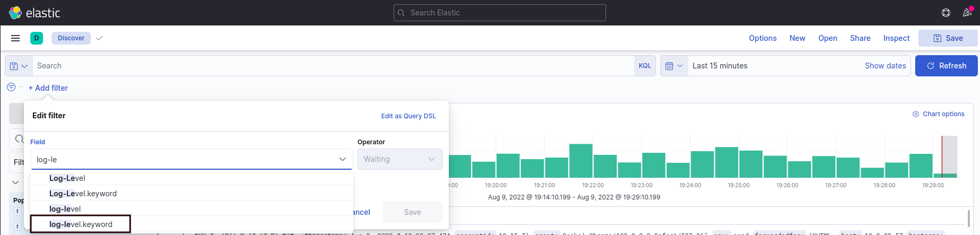980x235 pixels.
Task: Open the calendar quick date menu
Action: (x=674, y=66)
